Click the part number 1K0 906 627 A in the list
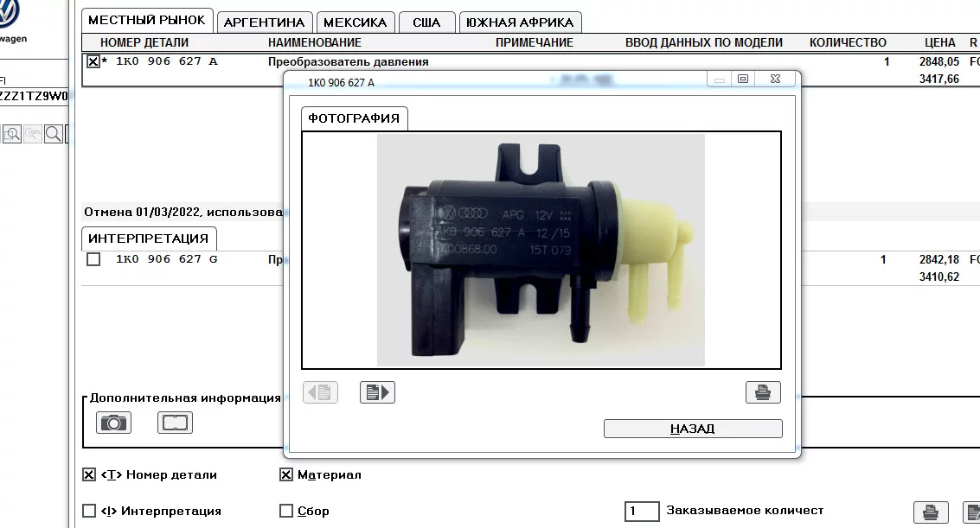The image size is (980, 528). (167, 61)
